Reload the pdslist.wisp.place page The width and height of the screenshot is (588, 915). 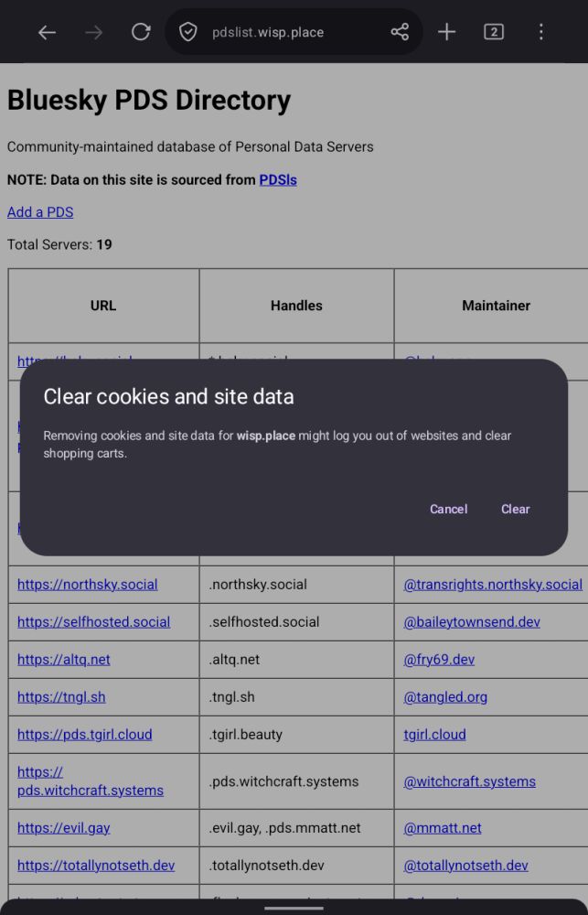(140, 32)
